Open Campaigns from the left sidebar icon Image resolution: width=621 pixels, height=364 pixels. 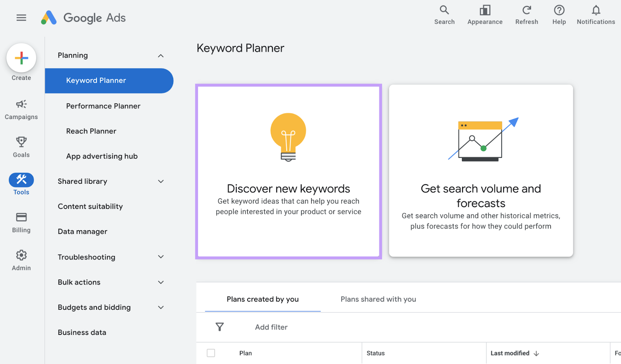click(x=21, y=104)
